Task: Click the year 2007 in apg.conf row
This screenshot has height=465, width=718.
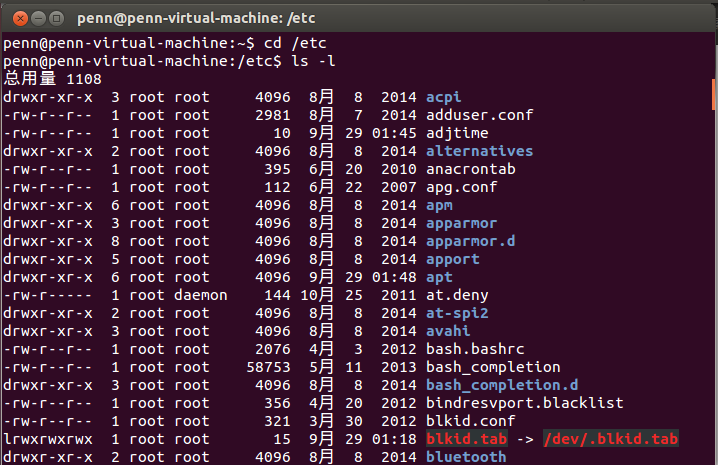Action: point(399,187)
